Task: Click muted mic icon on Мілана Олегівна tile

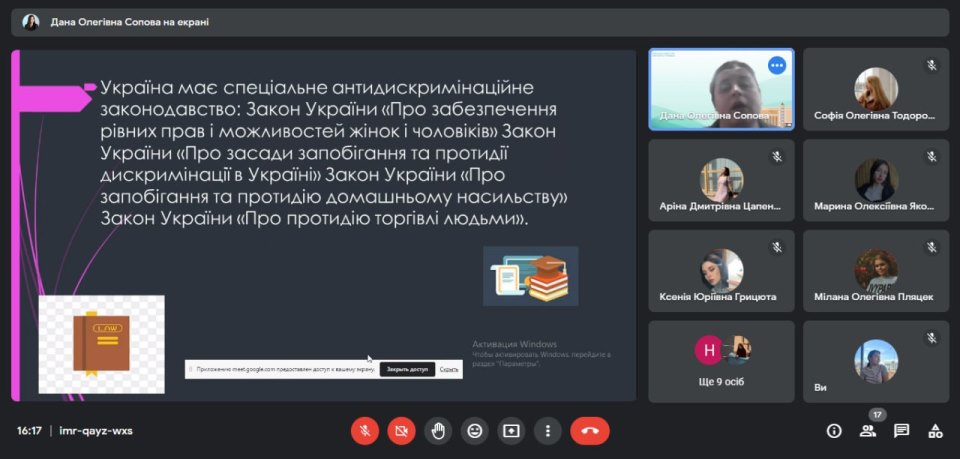Action: pyautogui.click(x=932, y=247)
